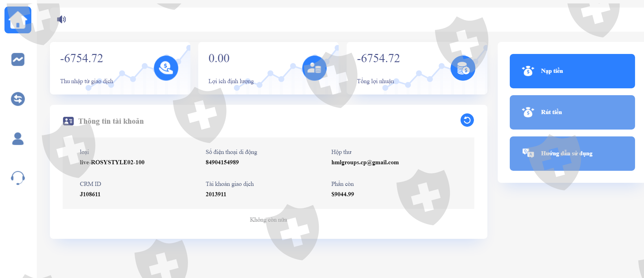This screenshot has width=644, height=278.
Task: Click the Q&A icon on Hướng dẫn sử dụng
Action: click(528, 153)
